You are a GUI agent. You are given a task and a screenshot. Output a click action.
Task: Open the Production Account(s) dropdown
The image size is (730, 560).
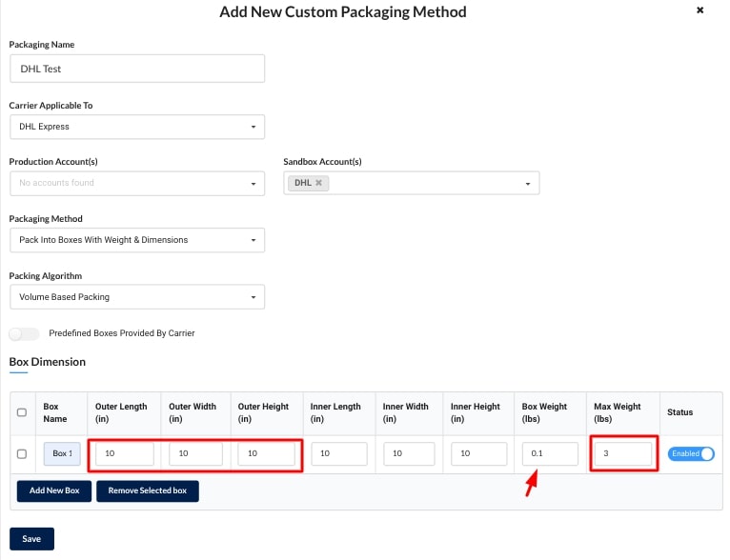click(137, 183)
